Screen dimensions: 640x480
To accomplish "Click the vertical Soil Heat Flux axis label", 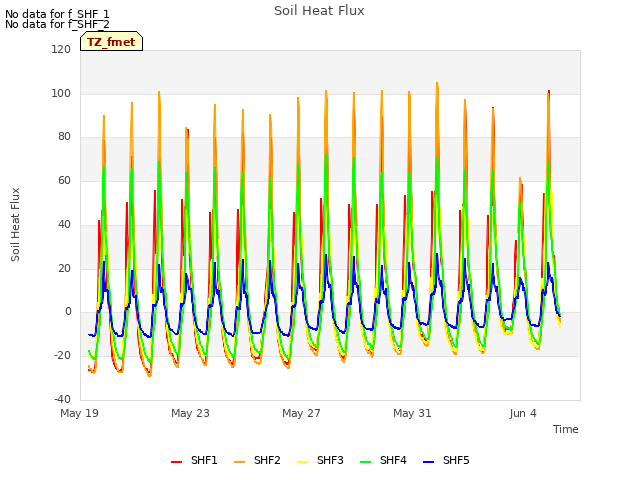I will (x=15, y=224).
